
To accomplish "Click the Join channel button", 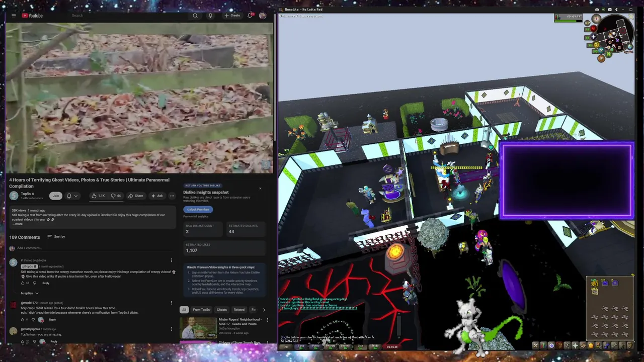I will (x=56, y=196).
